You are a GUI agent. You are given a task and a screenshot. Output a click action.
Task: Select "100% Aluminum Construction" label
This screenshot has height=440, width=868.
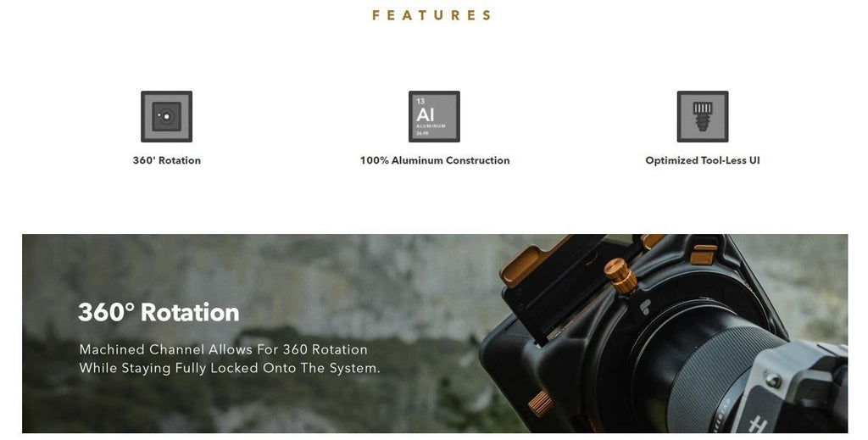[435, 160]
